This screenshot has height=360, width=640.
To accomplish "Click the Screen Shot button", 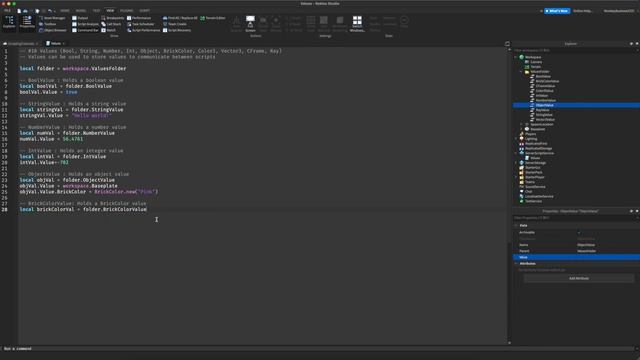I will click(x=250, y=24).
